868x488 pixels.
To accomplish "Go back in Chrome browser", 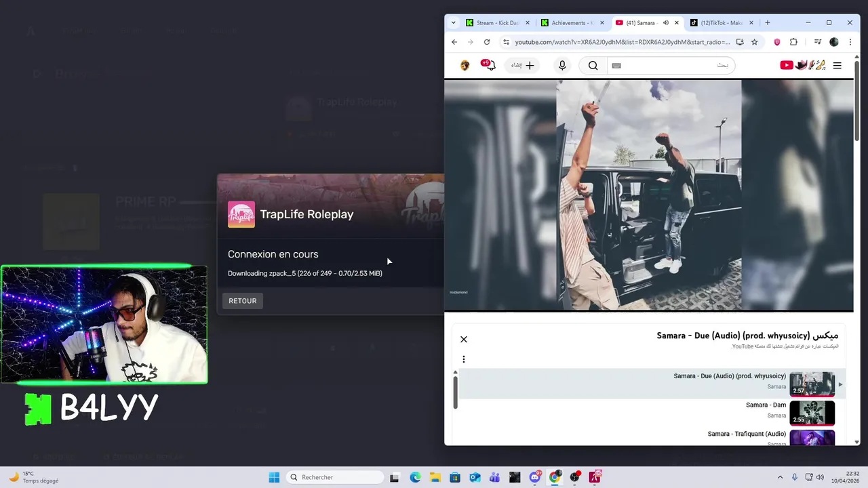I will [x=454, y=42].
